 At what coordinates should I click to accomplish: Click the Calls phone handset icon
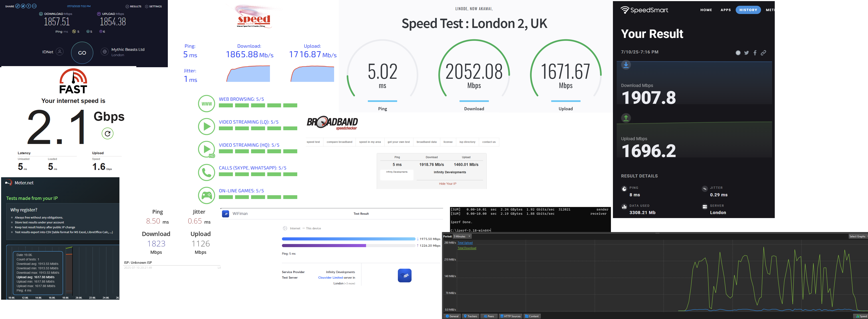[x=206, y=172]
